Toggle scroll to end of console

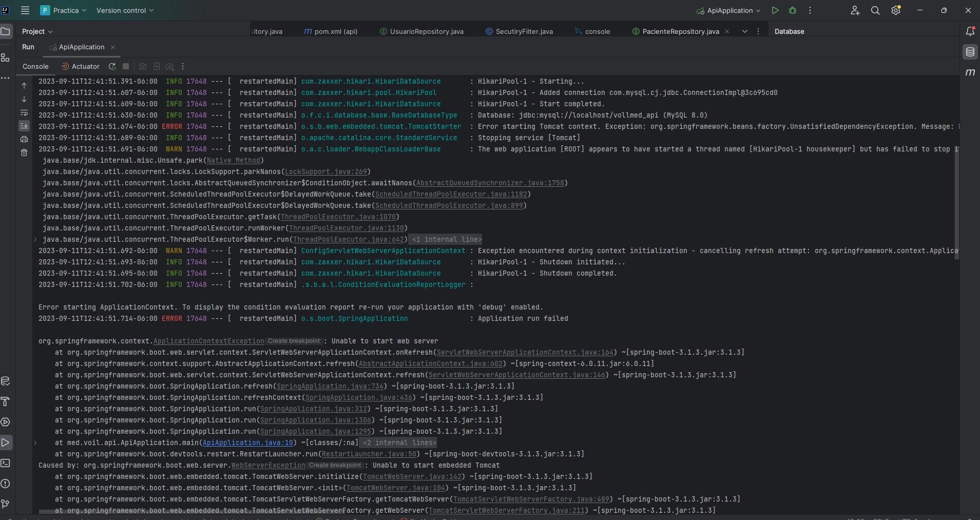click(x=24, y=126)
